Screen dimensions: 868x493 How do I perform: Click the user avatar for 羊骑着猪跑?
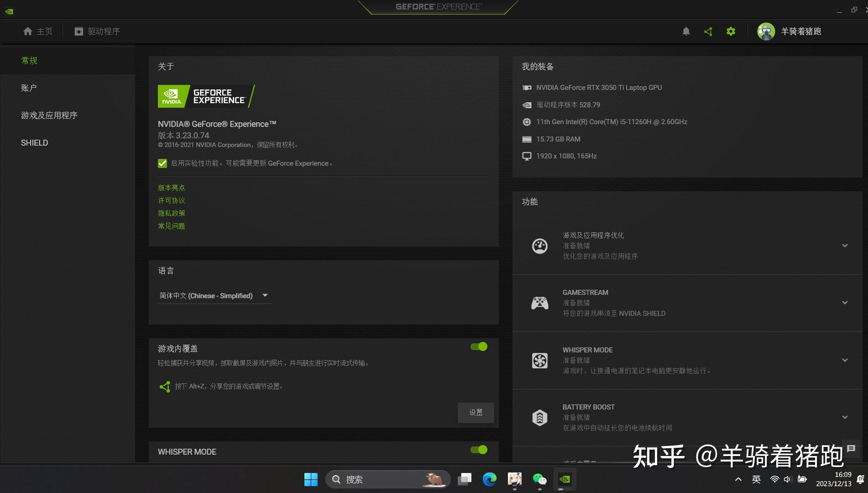click(766, 31)
